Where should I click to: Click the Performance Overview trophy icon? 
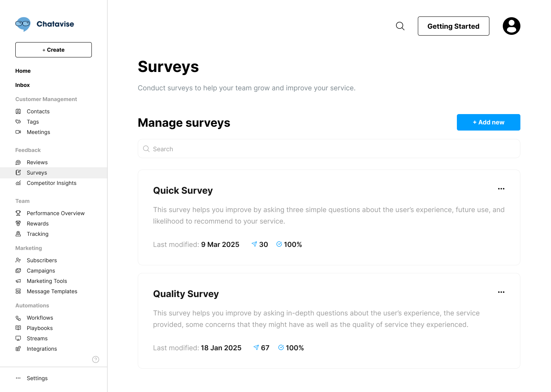[x=18, y=213]
